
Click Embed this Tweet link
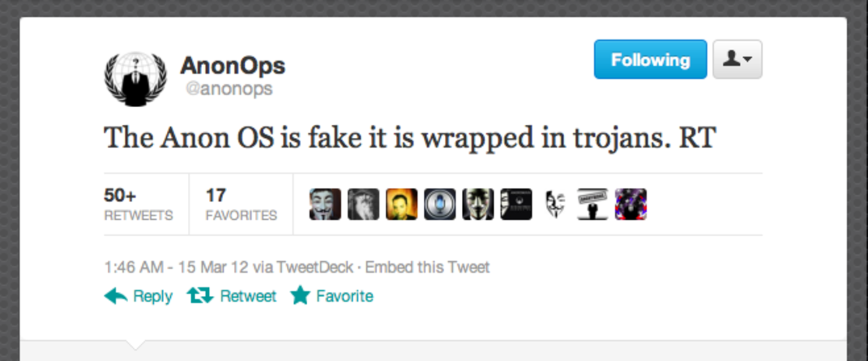click(x=427, y=267)
